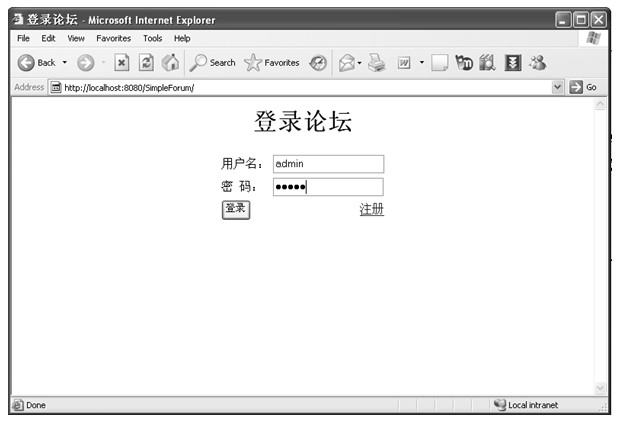Click the scrollbar up arrow
Image resolution: width=621 pixels, height=424 pixels.
[x=600, y=104]
